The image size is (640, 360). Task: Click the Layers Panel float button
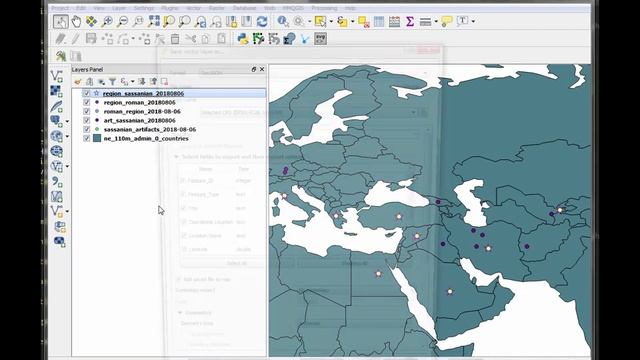point(254,69)
